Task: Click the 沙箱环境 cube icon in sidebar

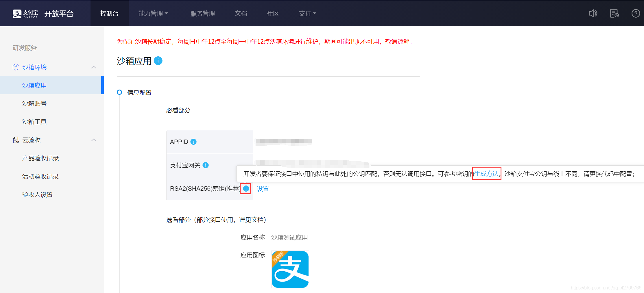Action: click(x=16, y=67)
